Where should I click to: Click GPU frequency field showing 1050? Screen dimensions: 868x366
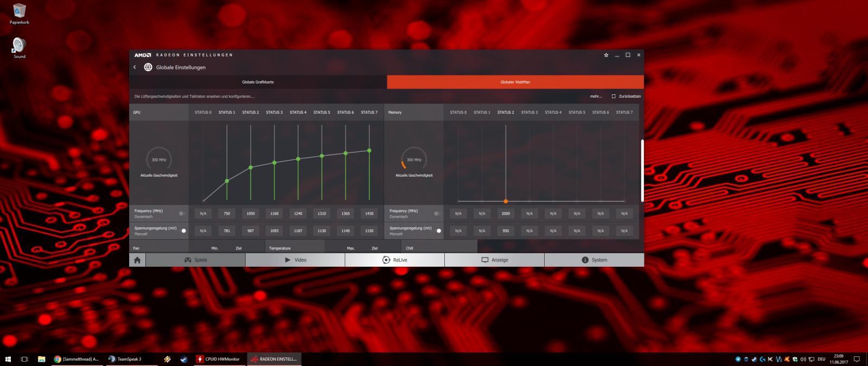coord(251,213)
